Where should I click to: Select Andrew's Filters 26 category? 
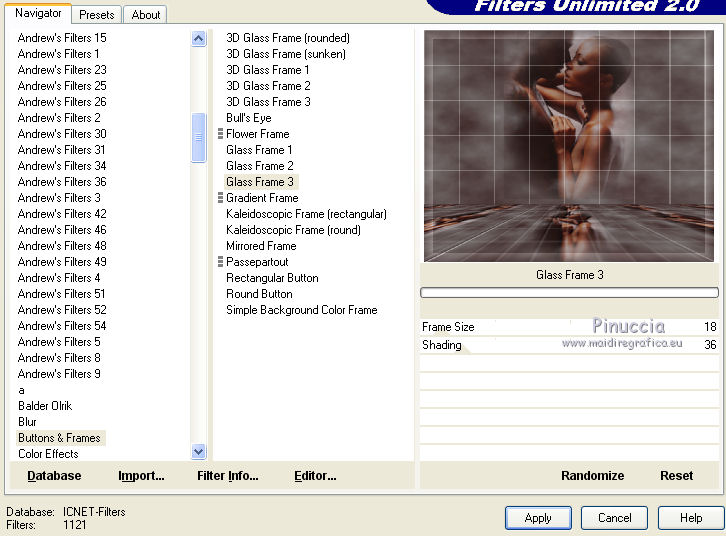pyautogui.click(x=62, y=101)
